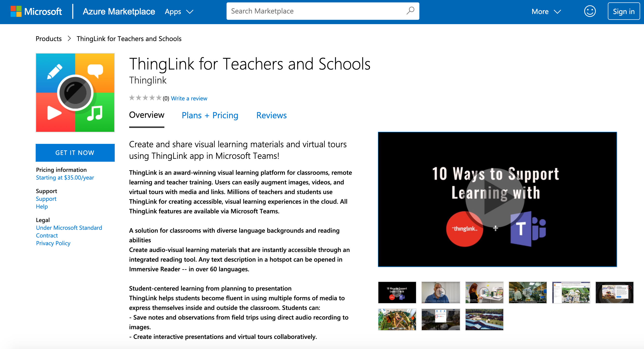Click the GET IT NOW button

(75, 153)
